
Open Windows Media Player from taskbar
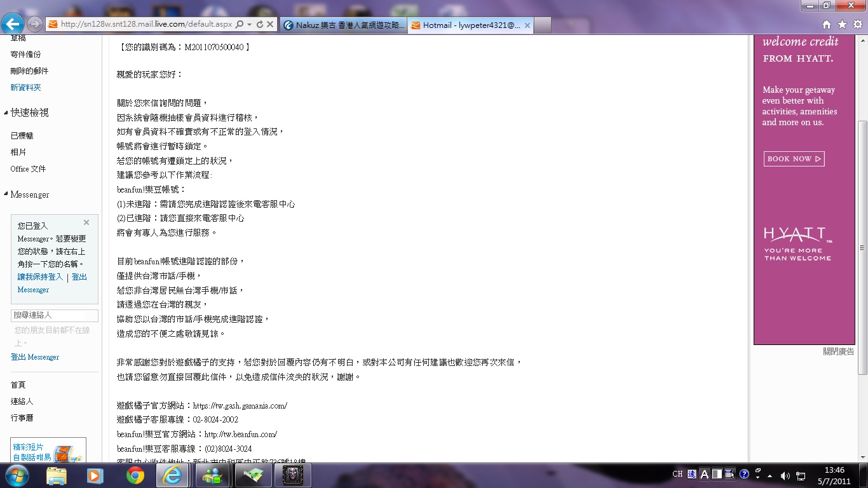[x=95, y=475]
